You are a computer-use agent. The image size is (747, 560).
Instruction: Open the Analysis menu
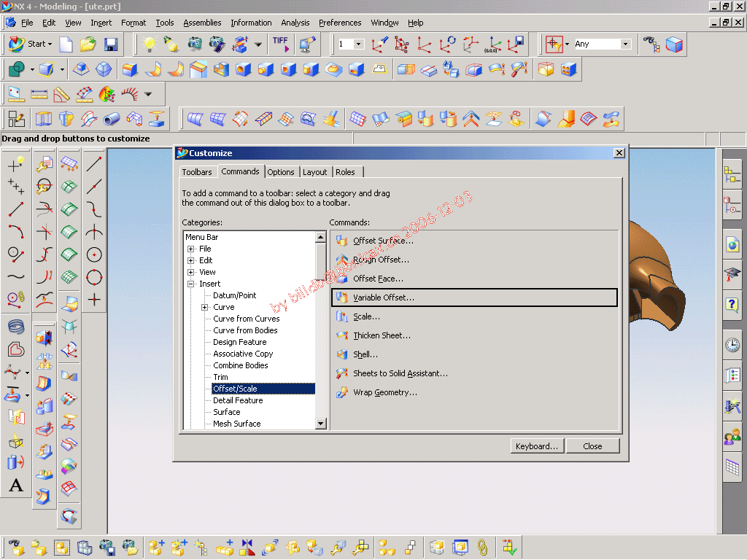pyautogui.click(x=295, y=23)
